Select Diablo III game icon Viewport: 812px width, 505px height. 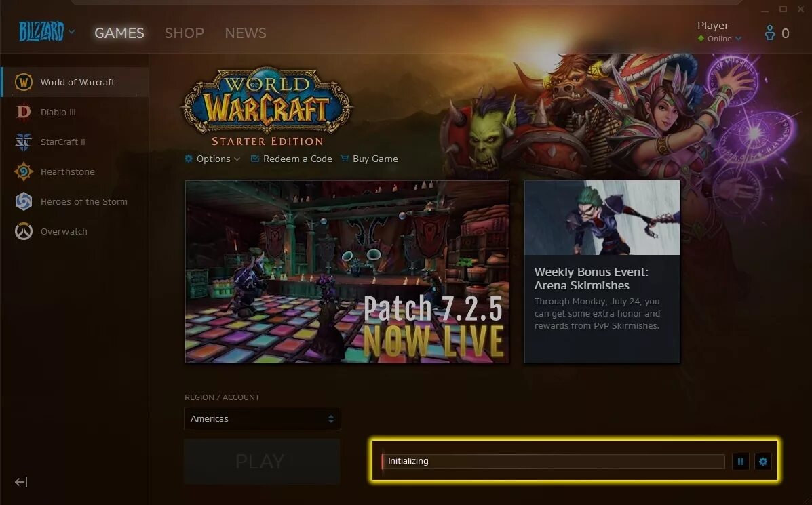23,112
